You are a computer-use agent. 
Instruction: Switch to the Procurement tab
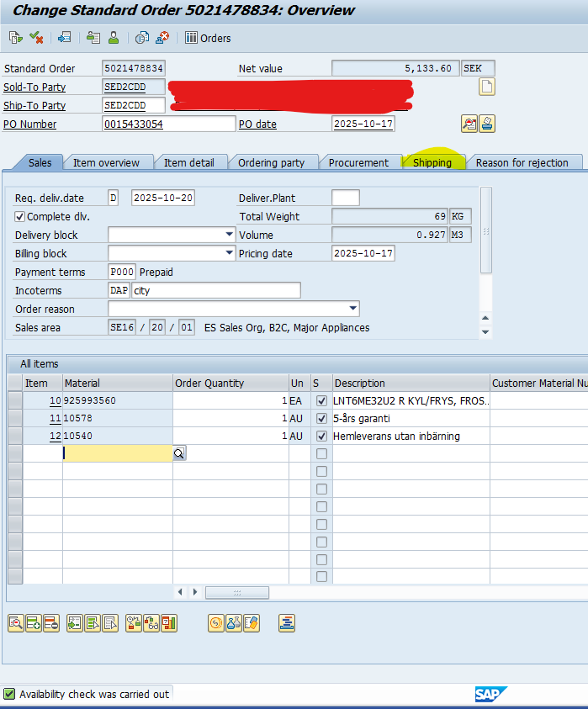(358, 163)
